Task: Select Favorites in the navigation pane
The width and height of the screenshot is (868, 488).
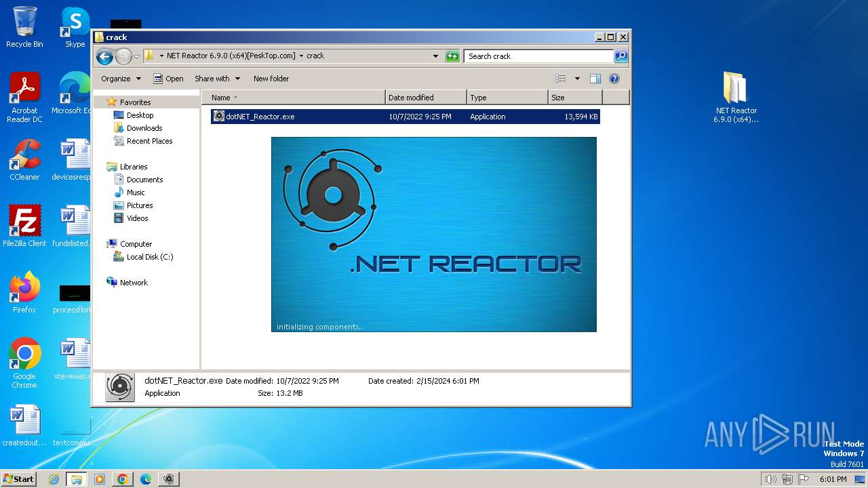Action: [135, 102]
